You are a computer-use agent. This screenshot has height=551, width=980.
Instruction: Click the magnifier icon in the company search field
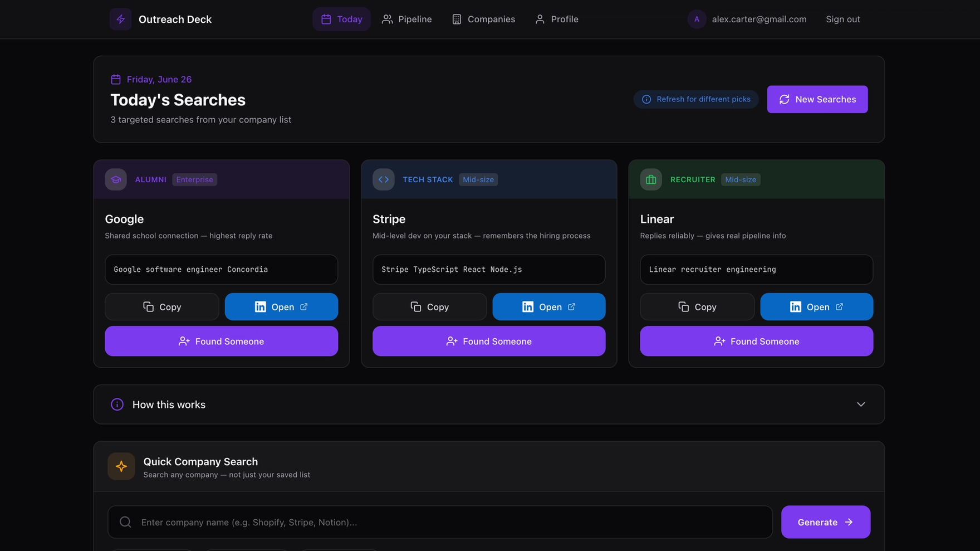[x=125, y=522]
